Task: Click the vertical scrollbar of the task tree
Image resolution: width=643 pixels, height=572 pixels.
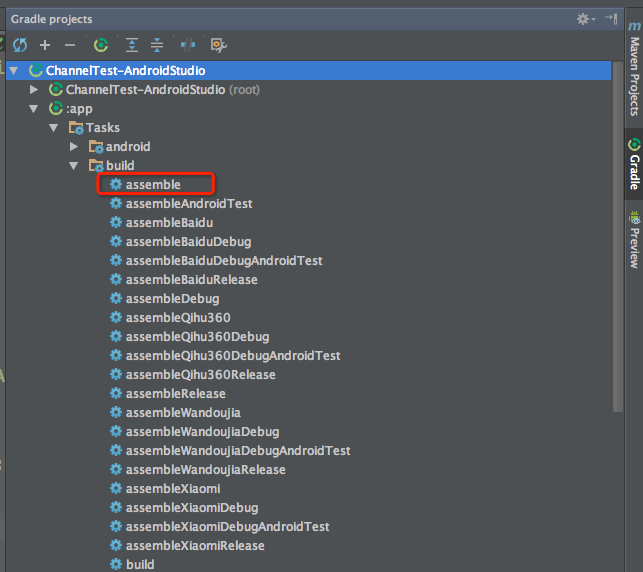Action: (618, 237)
